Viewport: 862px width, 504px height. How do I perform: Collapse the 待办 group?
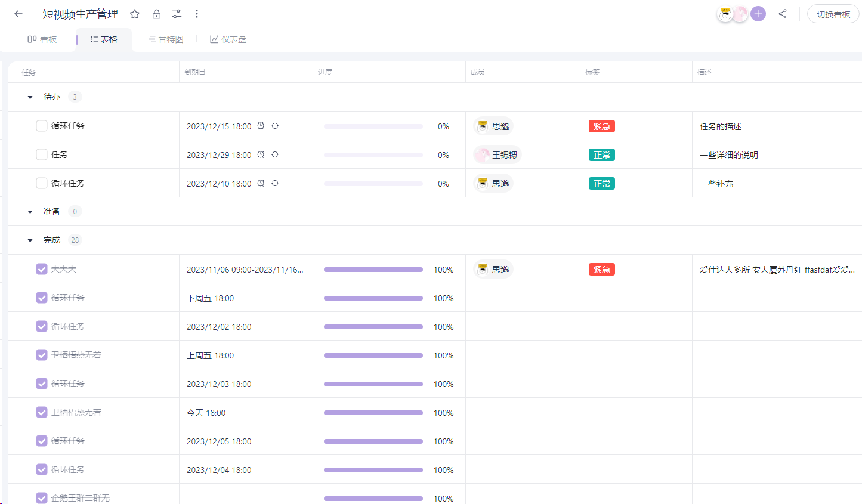(30, 97)
